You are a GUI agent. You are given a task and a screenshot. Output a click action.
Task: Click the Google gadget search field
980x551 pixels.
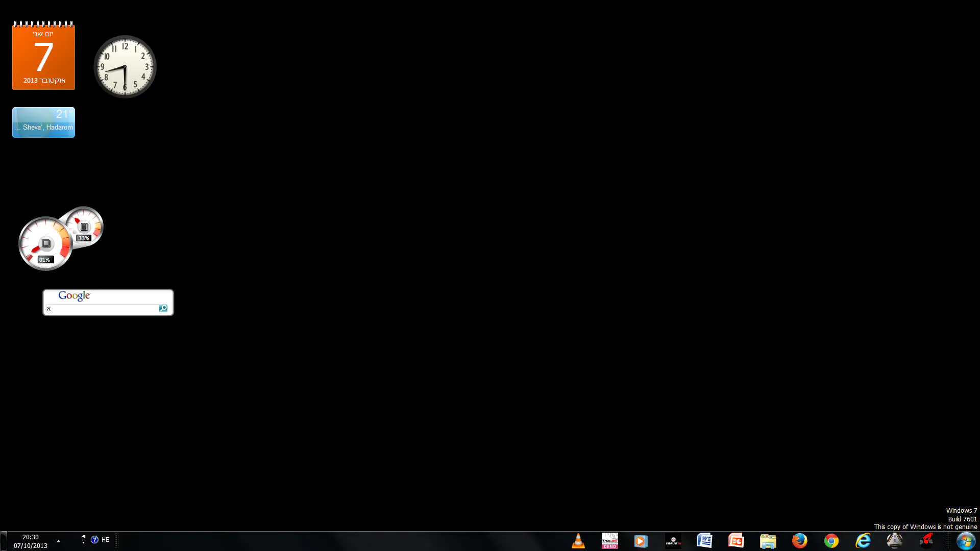pos(102,308)
